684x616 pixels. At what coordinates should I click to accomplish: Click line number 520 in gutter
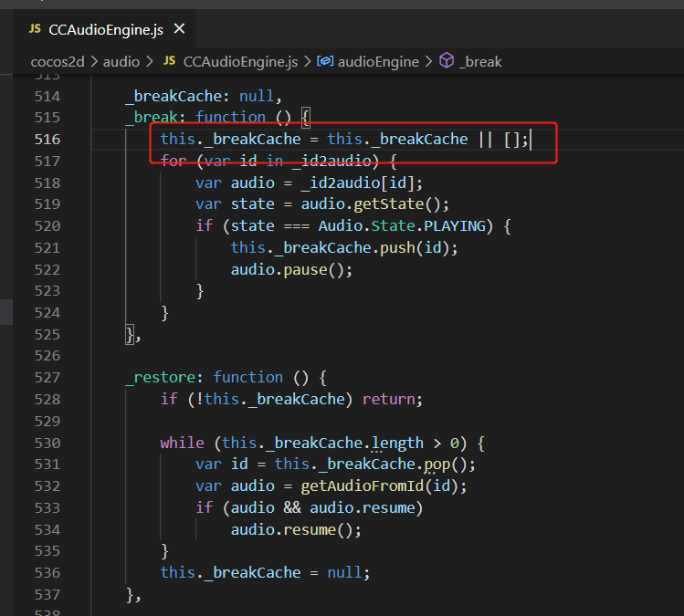coord(47,226)
